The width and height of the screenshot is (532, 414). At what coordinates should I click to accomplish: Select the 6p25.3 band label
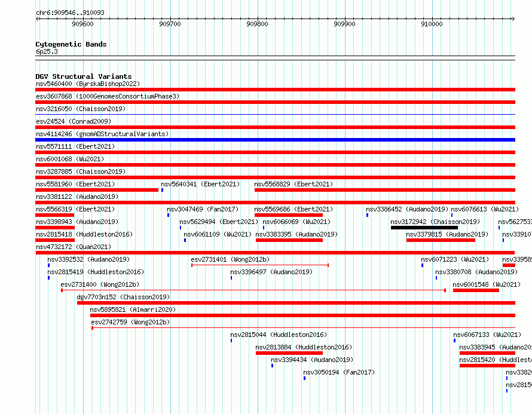[47, 51]
